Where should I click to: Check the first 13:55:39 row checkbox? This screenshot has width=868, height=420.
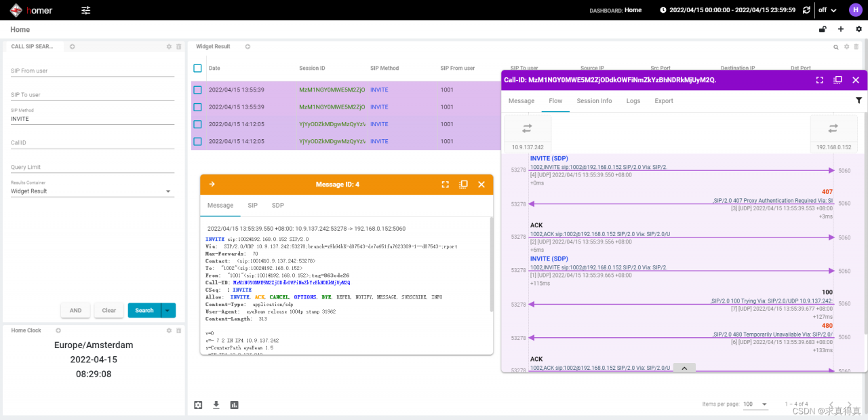pos(197,90)
